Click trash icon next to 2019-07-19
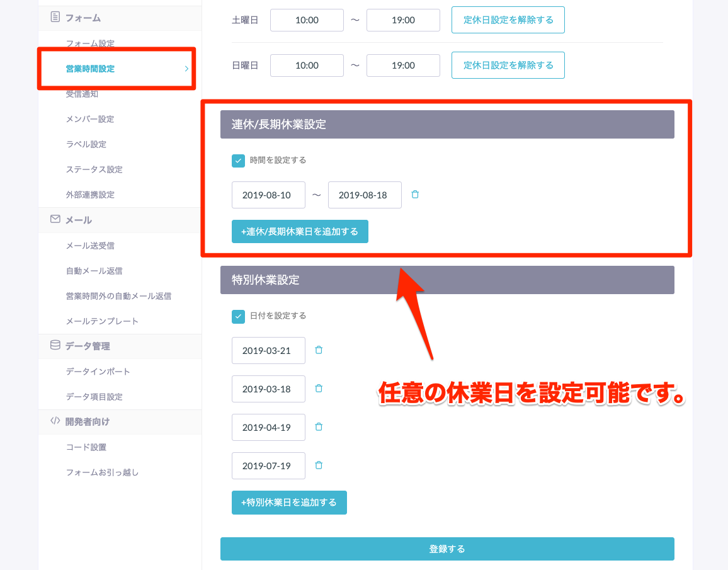 click(319, 465)
